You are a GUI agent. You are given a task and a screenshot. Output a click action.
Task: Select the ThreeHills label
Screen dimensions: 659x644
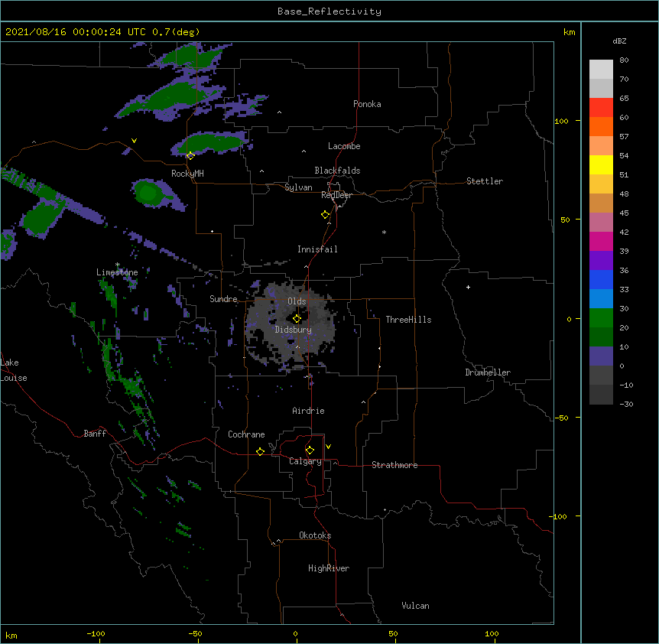(408, 320)
